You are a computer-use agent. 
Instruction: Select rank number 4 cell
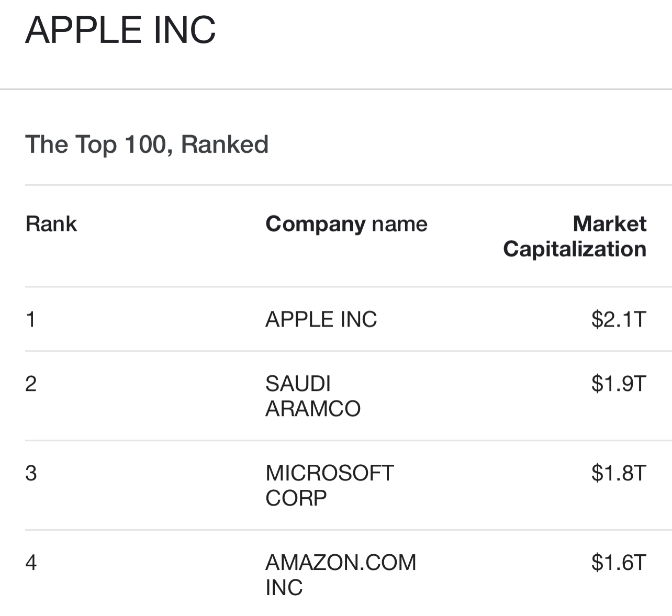pos(31,563)
